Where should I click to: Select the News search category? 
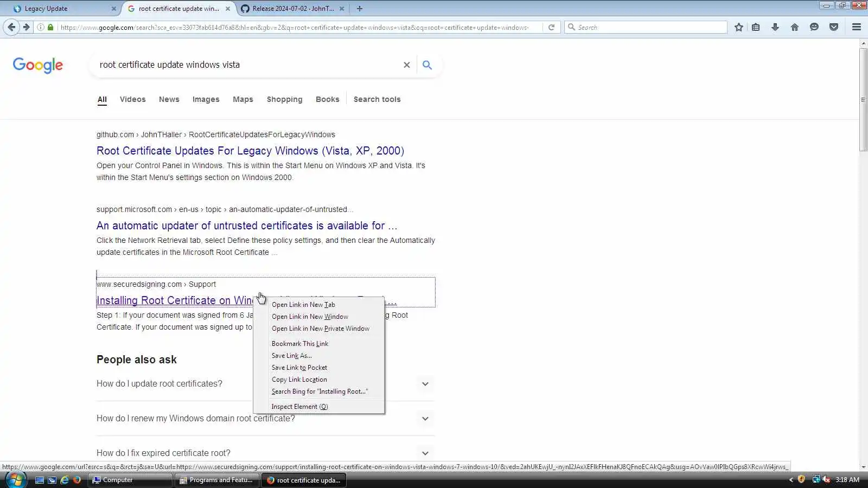click(x=169, y=99)
